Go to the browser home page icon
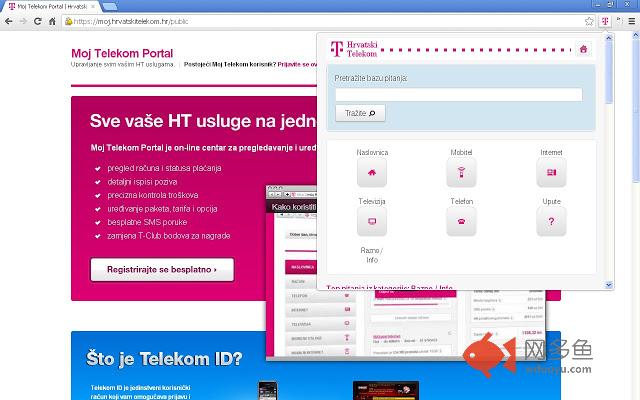Image resolution: width=640 pixels, height=400 pixels. click(x=52, y=21)
